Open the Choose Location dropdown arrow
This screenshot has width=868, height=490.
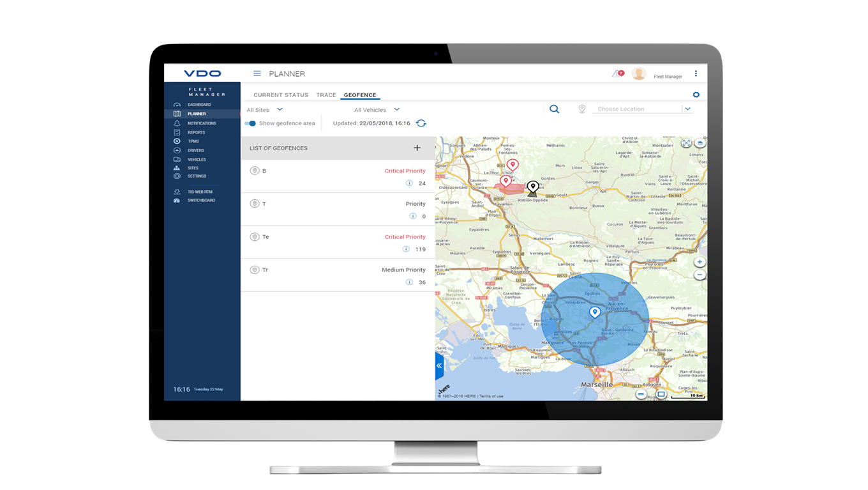(x=687, y=109)
